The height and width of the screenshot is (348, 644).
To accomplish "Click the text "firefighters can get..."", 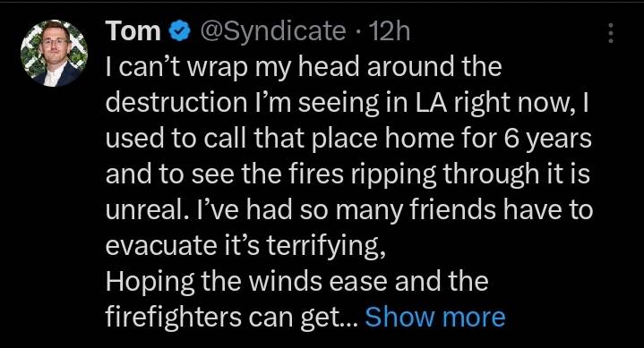I will click(232, 318).
